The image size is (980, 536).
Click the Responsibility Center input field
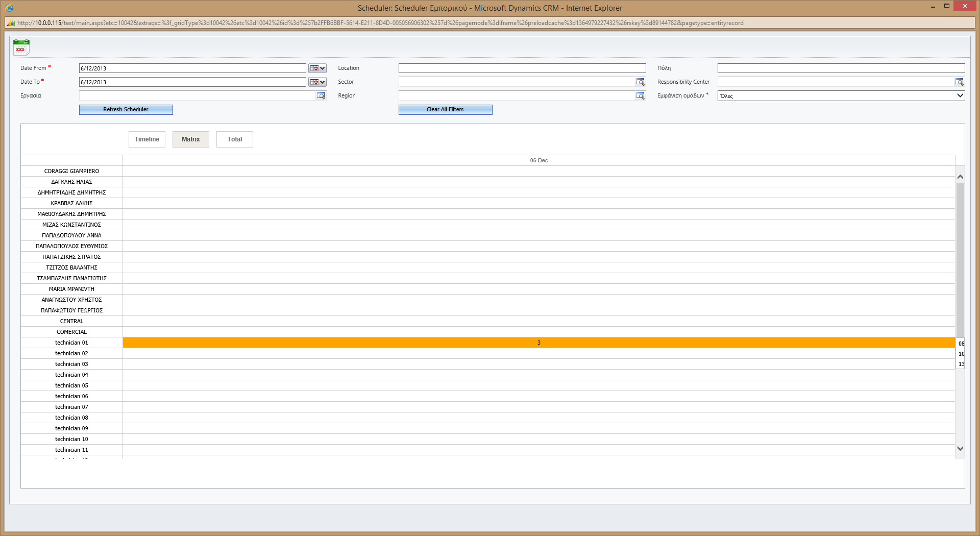[836, 82]
